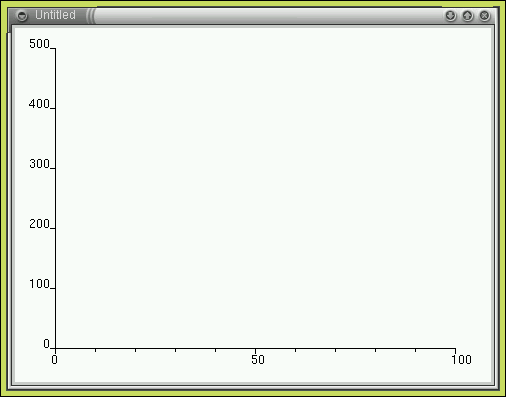This screenshot has height=397, width=506.
Task: Click the right end tick of horizontal axis
Action: 455,351
